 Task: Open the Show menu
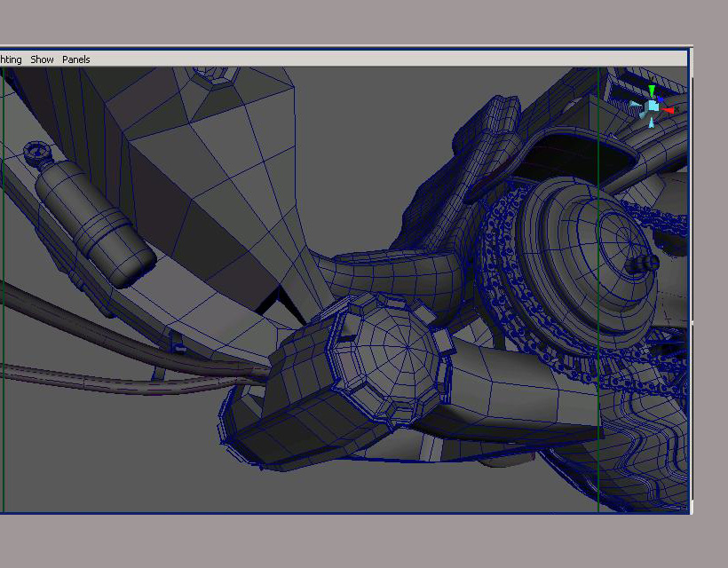point(42,59)
